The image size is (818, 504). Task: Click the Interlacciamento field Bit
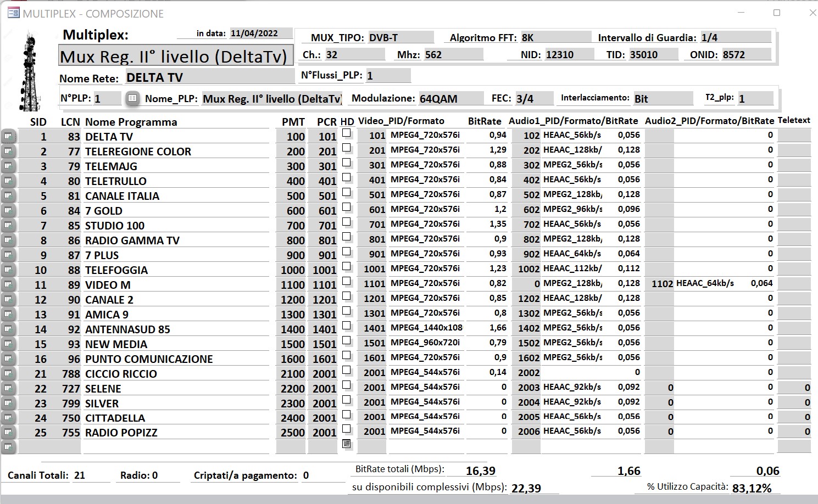tap(663, 98)
